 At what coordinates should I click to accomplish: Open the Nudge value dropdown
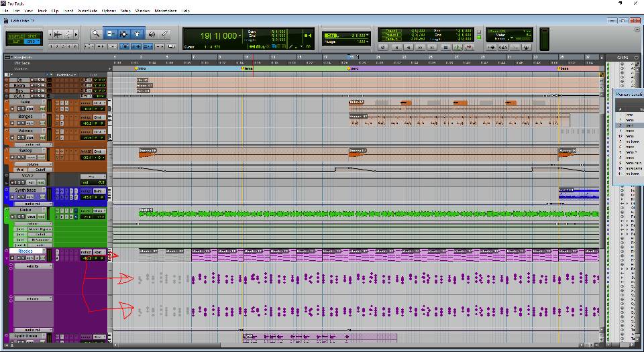367,42
